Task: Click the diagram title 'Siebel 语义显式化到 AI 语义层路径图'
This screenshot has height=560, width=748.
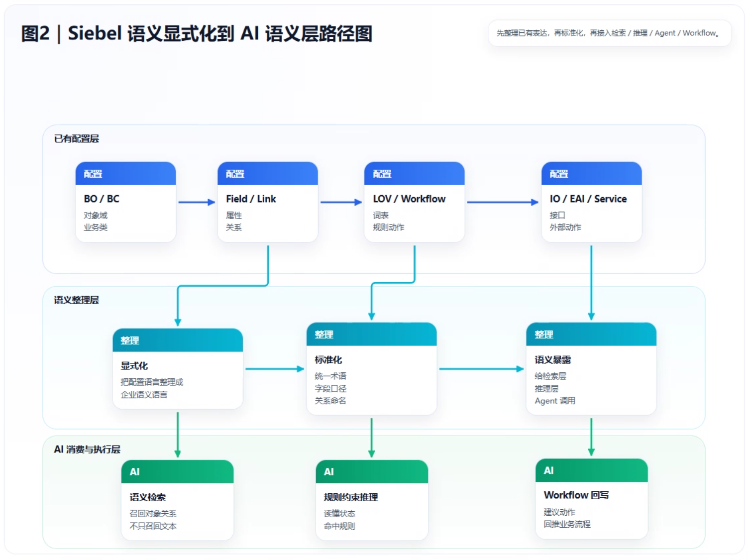Action: tap(220, 33)
